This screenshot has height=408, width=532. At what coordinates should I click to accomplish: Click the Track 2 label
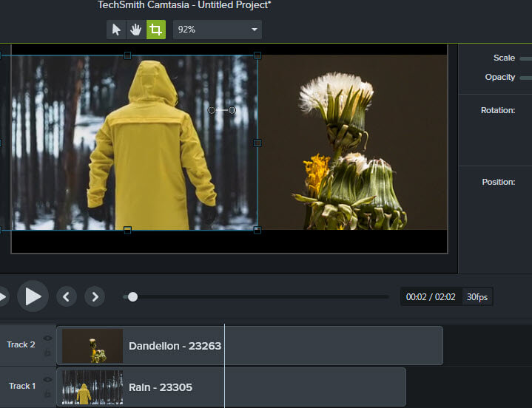tap(21, 344)
